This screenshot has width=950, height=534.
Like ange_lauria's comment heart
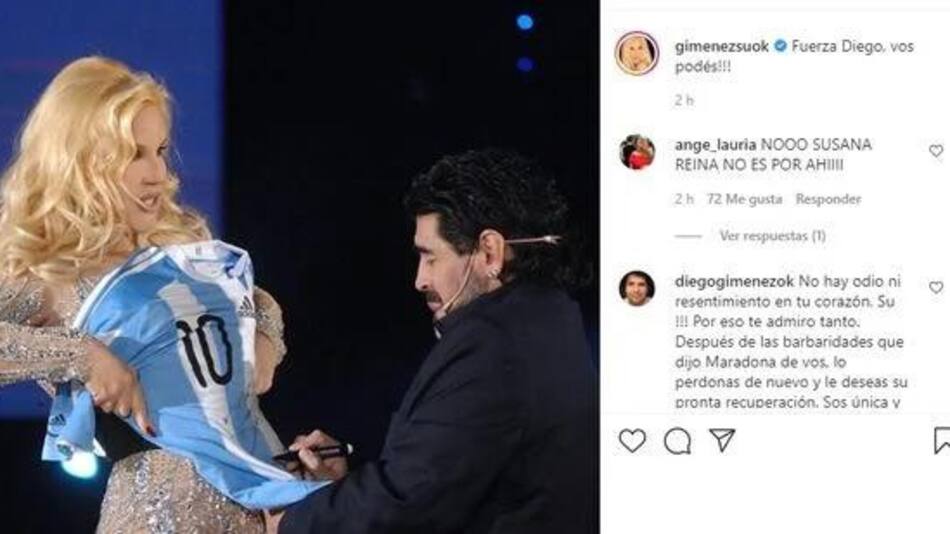[x=936, y=151]
